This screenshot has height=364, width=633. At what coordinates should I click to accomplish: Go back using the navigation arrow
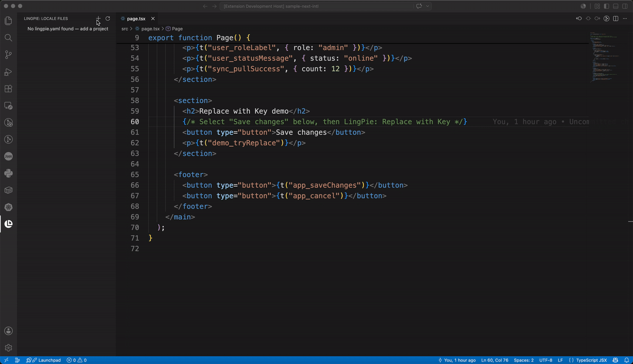click(x=205, y=6)
